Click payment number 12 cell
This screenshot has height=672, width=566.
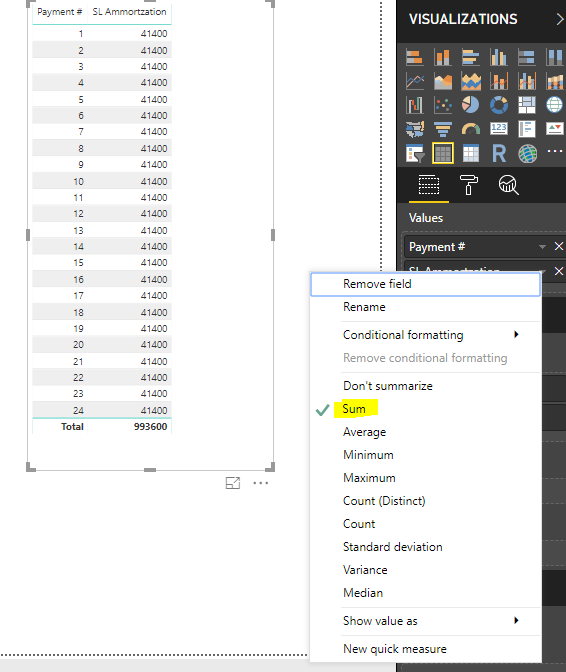click(78, 214)
